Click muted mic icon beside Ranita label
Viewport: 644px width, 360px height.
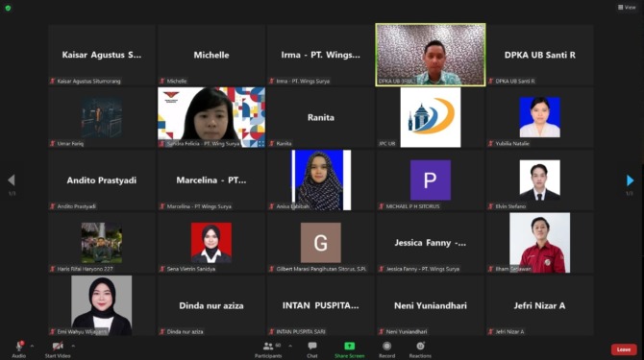(x=271, y=143)
